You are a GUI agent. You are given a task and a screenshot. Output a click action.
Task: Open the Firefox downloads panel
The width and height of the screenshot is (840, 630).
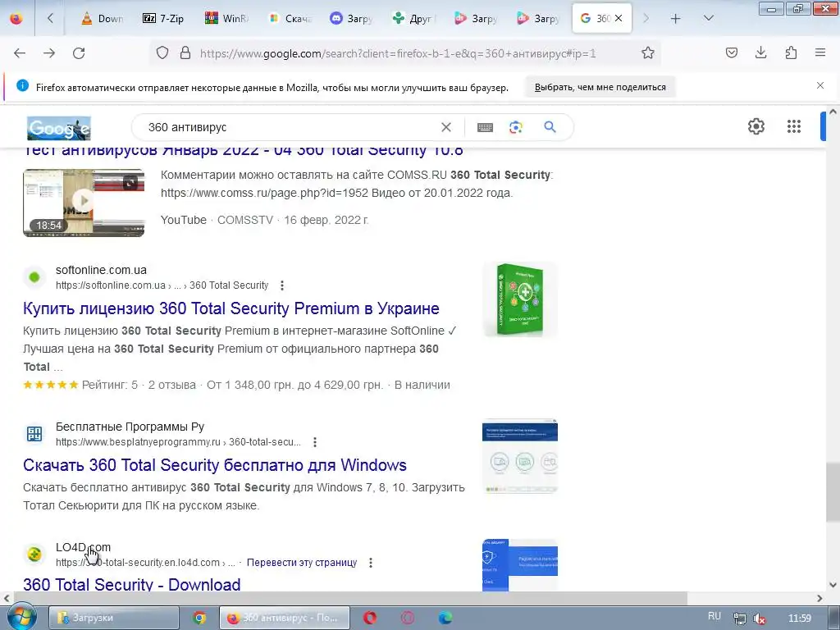pyautogui.click(x=760, y=52)
